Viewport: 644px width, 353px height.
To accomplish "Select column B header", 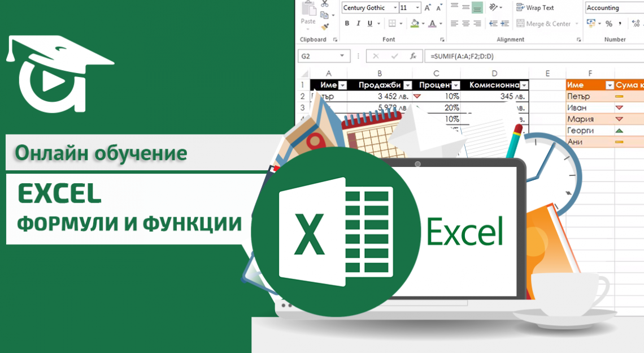I will [x=380, y=73].
